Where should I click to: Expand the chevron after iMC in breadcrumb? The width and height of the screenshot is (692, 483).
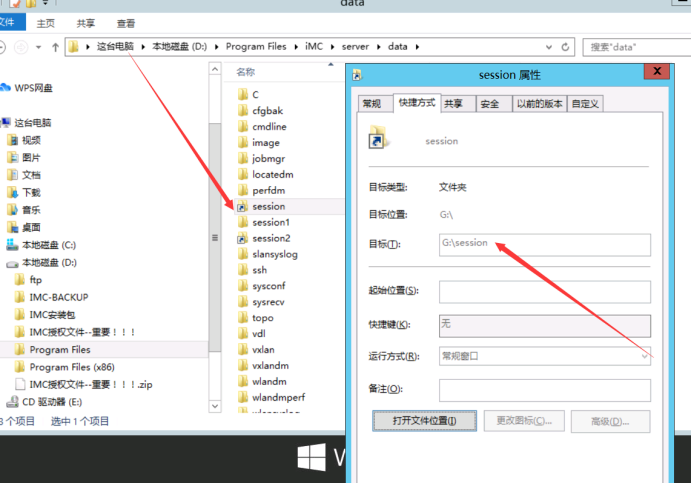pyautogui.click(x=332, y=46)
